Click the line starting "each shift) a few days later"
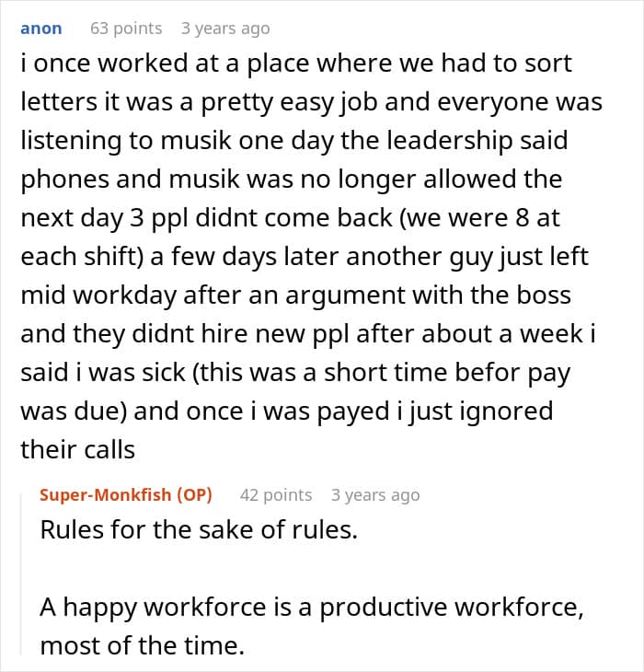This screenshot has width=644, height=672. (305, 257)
